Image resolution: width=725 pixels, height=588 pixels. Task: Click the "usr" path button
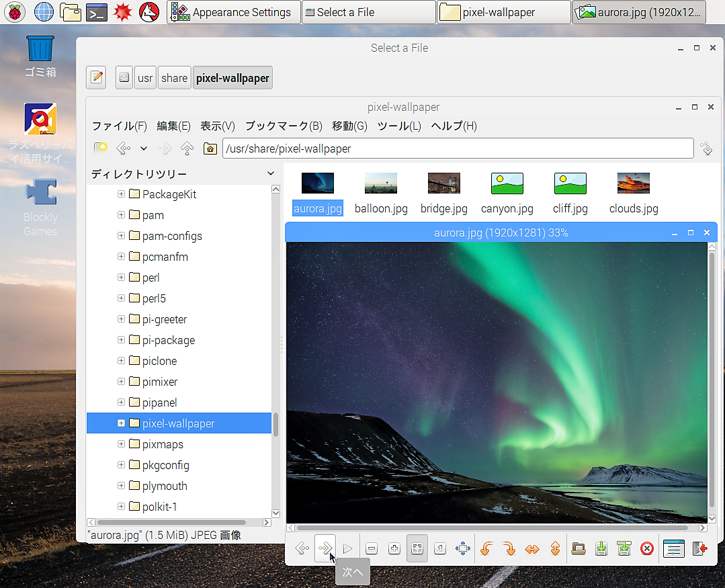coord(145,78)
